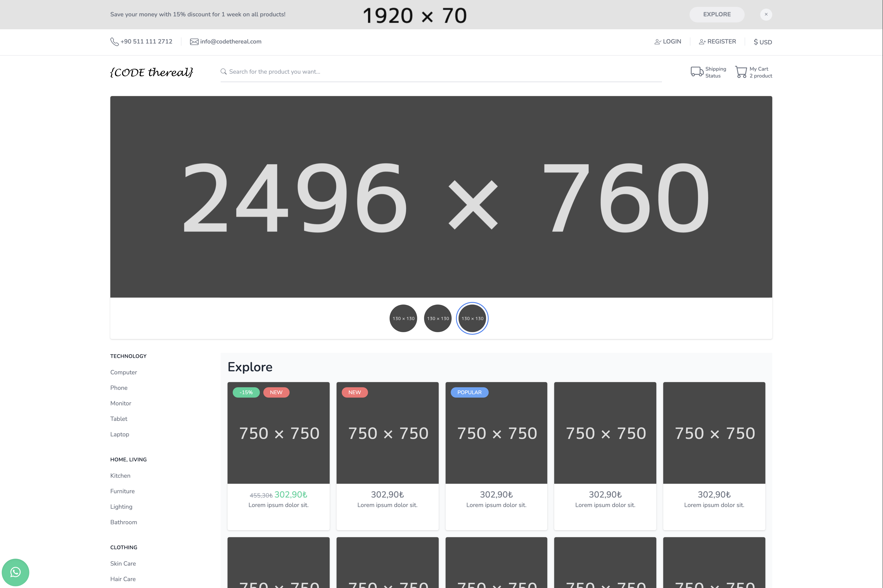883x588 pixels.
Task: Click the phone icon in the contact bar
Action: coord(114,42)
